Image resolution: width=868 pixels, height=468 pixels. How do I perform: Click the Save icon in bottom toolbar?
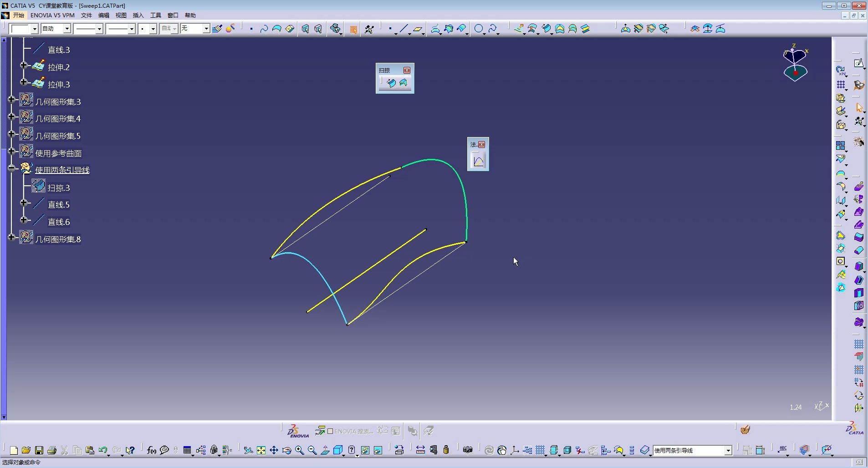(x=39, y=450)
